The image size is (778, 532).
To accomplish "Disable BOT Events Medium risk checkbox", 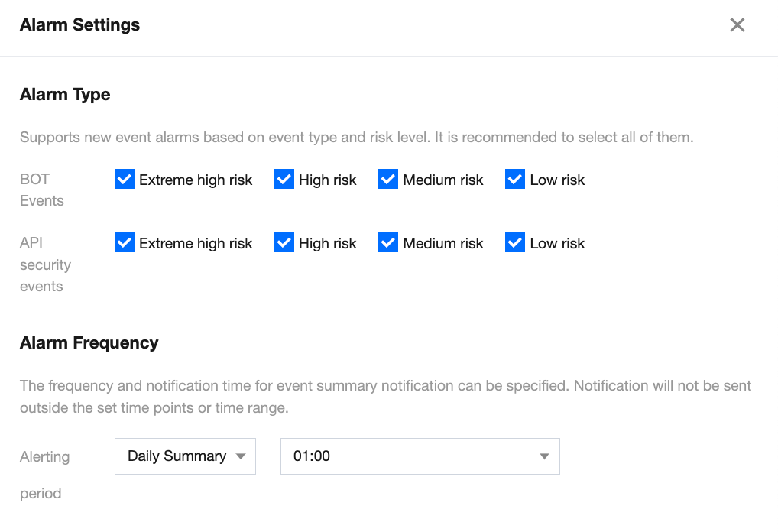I will tap(388, 180).
